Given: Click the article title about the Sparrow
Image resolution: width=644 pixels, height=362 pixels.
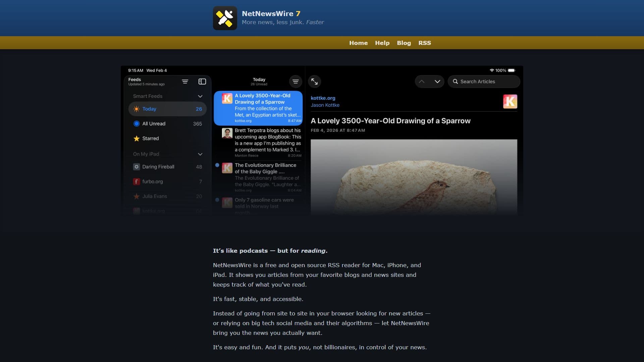Looking at the screenshot, I should [x=390, y=121].
